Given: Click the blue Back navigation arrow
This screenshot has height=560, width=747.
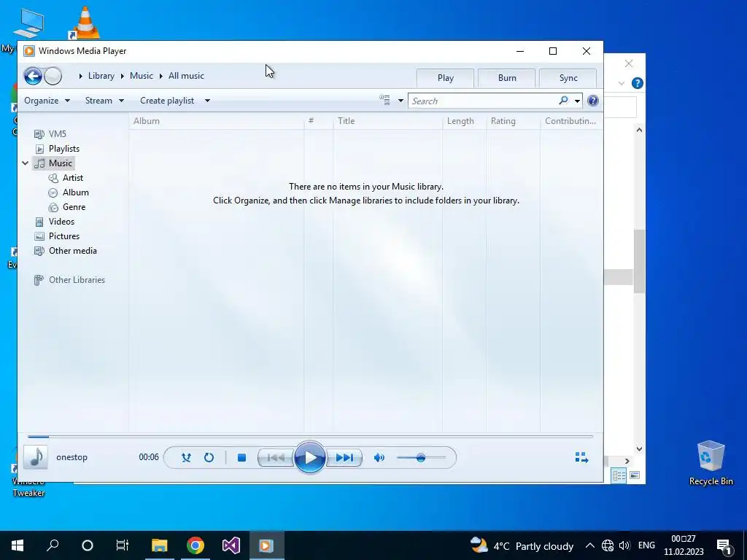Looking at the screenshot, I should click(x=33, y=76).
